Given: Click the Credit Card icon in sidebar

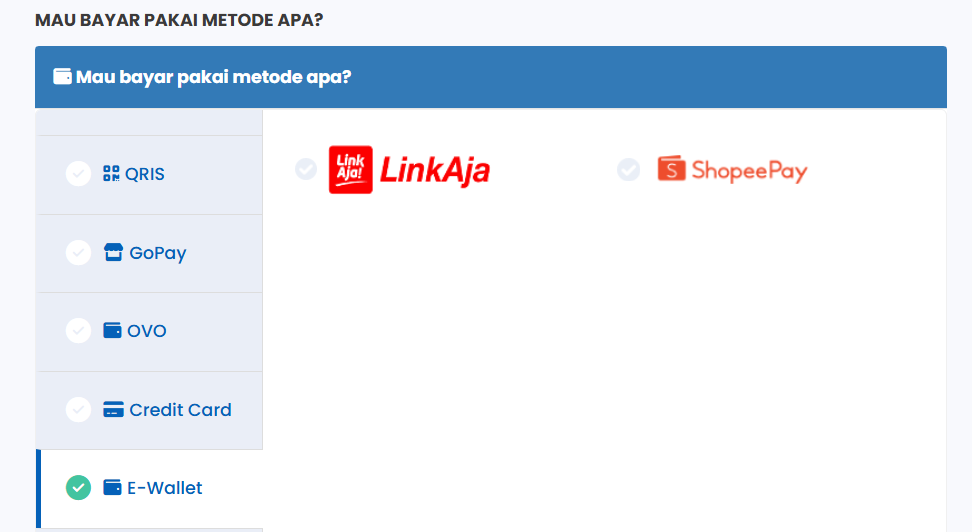Looking at the screenshot, I should (113, 410).
